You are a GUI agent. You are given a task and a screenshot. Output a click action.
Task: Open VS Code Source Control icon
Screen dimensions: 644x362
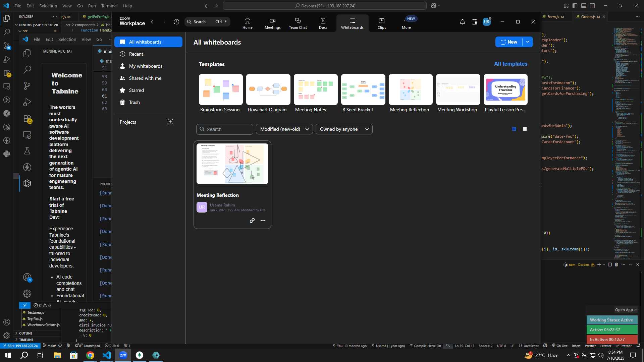click(x=6, y=46)
